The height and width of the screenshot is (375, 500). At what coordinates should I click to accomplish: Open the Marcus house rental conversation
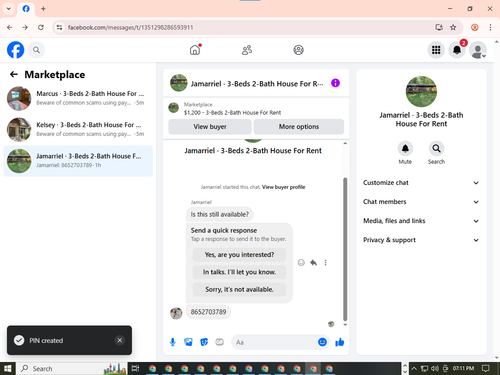click(78, 98)
